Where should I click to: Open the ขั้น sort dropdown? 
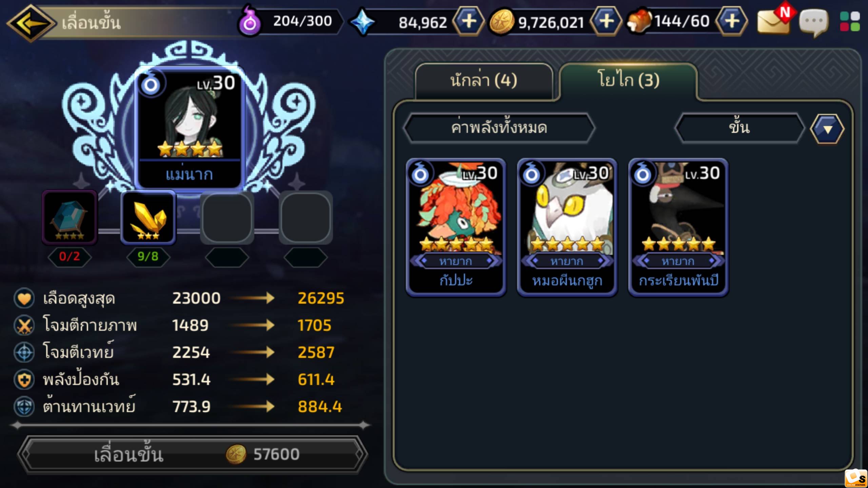coord(739,128)
